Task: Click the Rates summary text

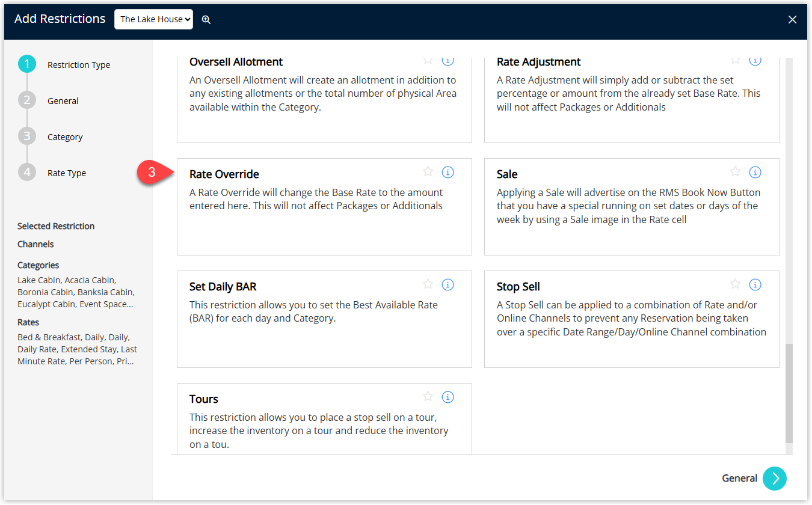Action: point(77,349)
